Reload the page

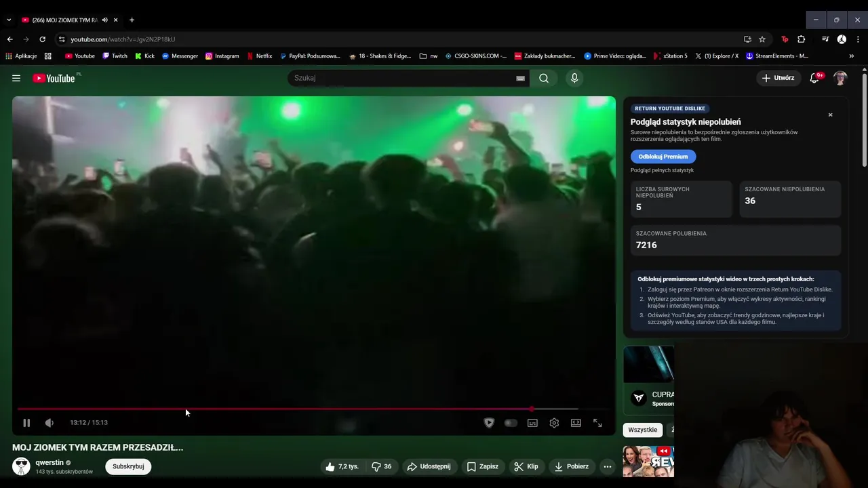click(42, 39)
